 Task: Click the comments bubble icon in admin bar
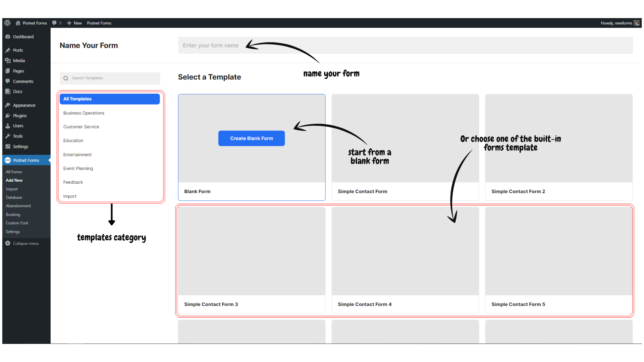[54, 23]
